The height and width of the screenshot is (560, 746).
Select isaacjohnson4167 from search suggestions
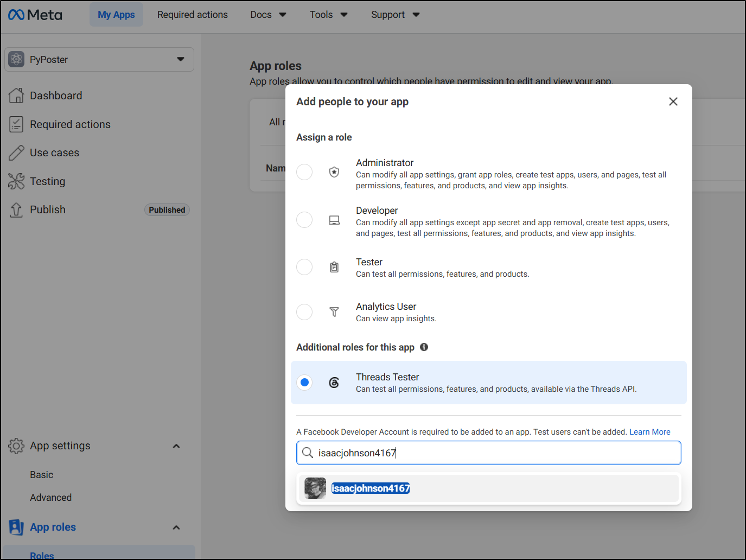pyautogui.click(x=489, y=488)
